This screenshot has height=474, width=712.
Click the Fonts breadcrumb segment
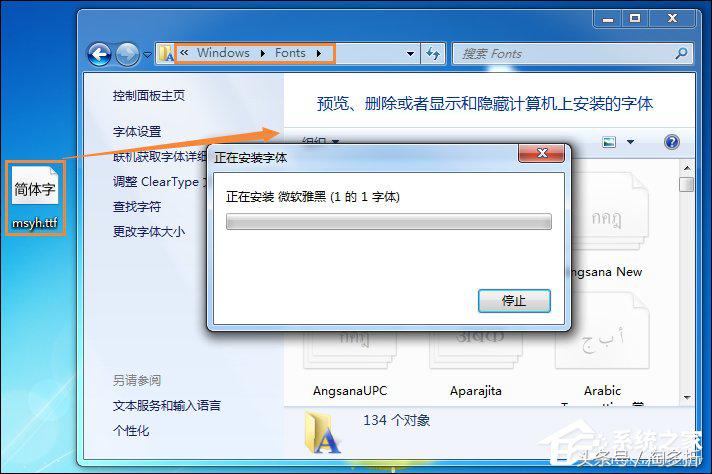(x=290, y=53)
